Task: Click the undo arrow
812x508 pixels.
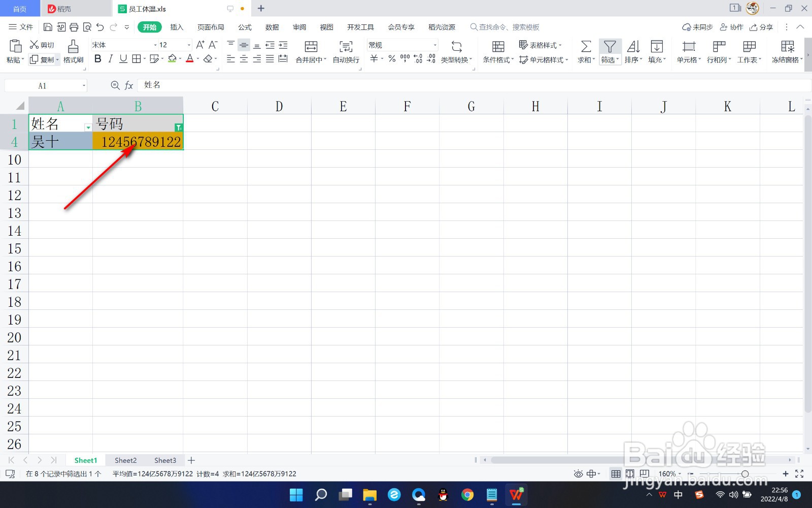Action: 100,27
